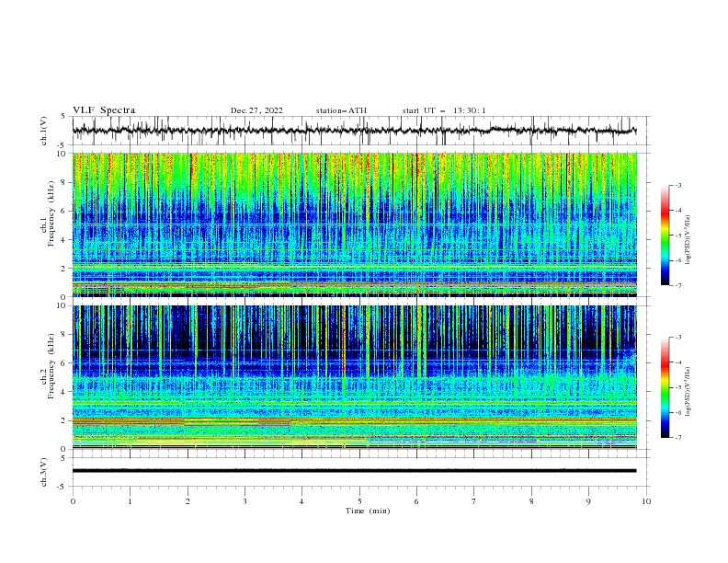Screen dimensions: 728x563
Task: Click inside the ch.1 spectrogram panel
Action: (355, 224)
